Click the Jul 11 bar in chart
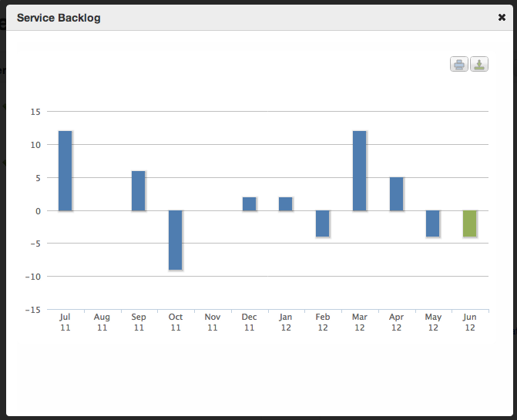This screenshot has height=420, width=517. [65, 171]
